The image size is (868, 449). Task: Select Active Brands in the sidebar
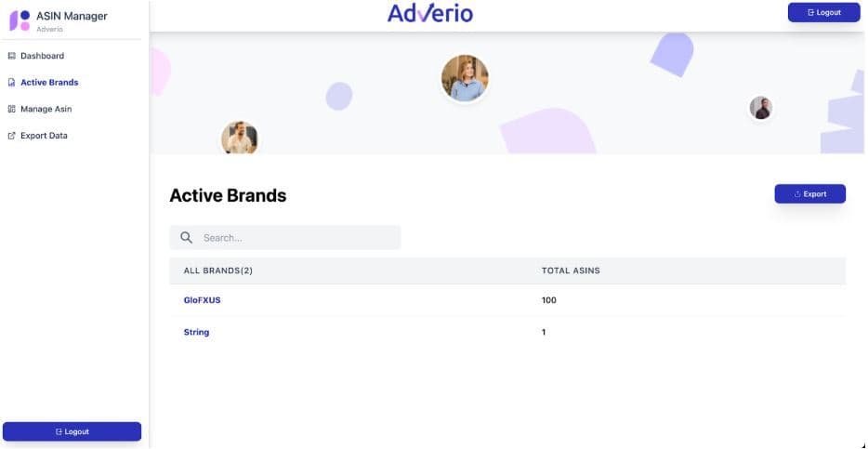[x=49, y=83]
